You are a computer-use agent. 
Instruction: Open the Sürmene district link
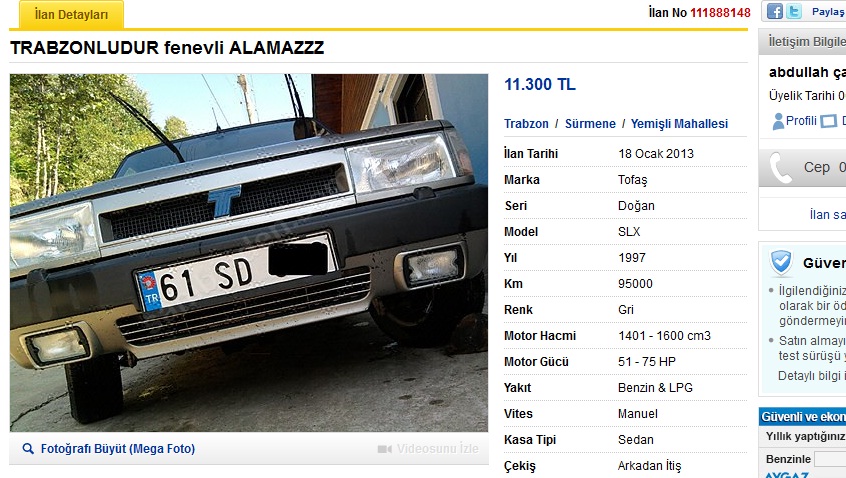[x=590, y=124]
